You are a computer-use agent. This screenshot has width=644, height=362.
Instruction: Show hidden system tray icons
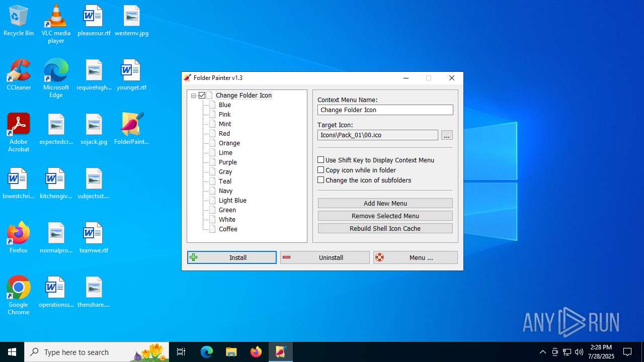(x=543, y=352)
